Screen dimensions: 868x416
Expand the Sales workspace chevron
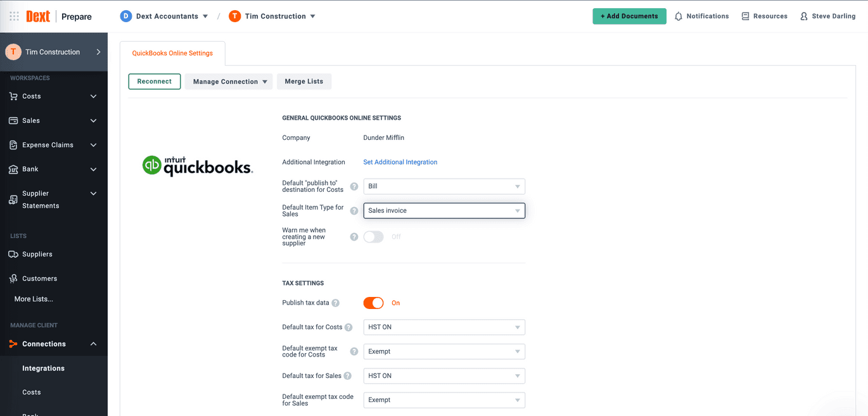94,120
